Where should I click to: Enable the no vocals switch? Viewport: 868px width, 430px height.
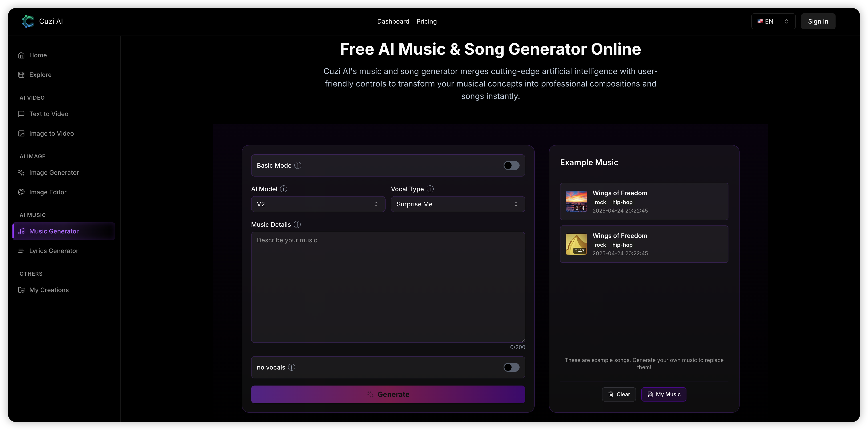coord(511,367)
